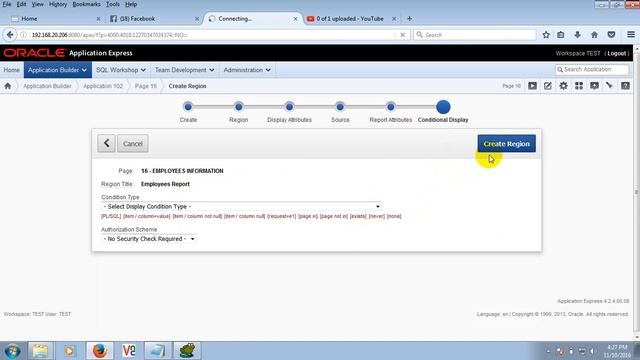Go to Application Builder breadcrumb

[x=47, y=86]
